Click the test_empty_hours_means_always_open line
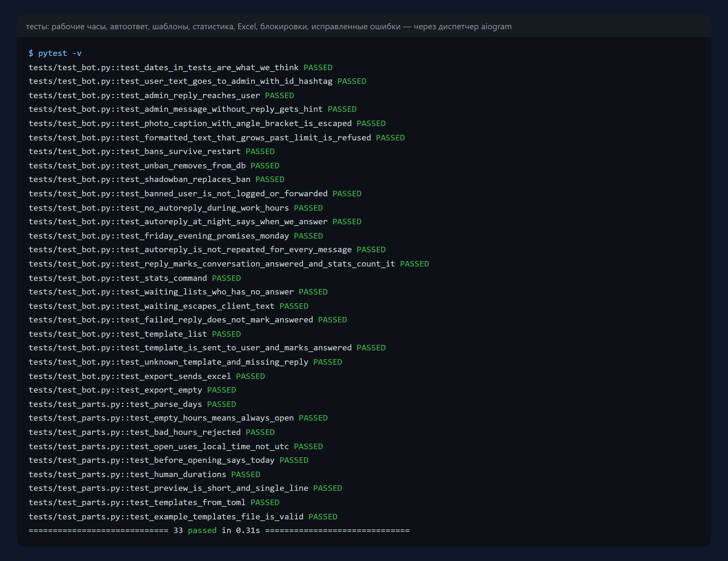The width and height of the screenshot is (728, 561). coord(178,418)
